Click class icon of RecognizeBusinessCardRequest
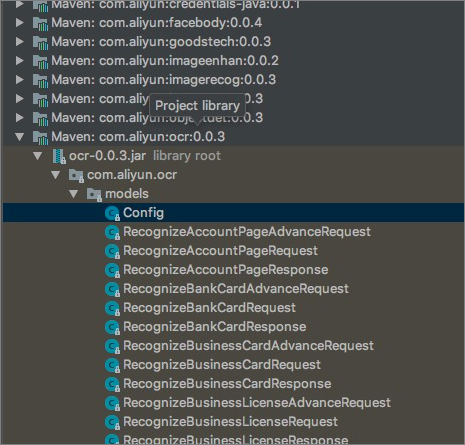The image size is (465, 445). [x=112, y=365]
